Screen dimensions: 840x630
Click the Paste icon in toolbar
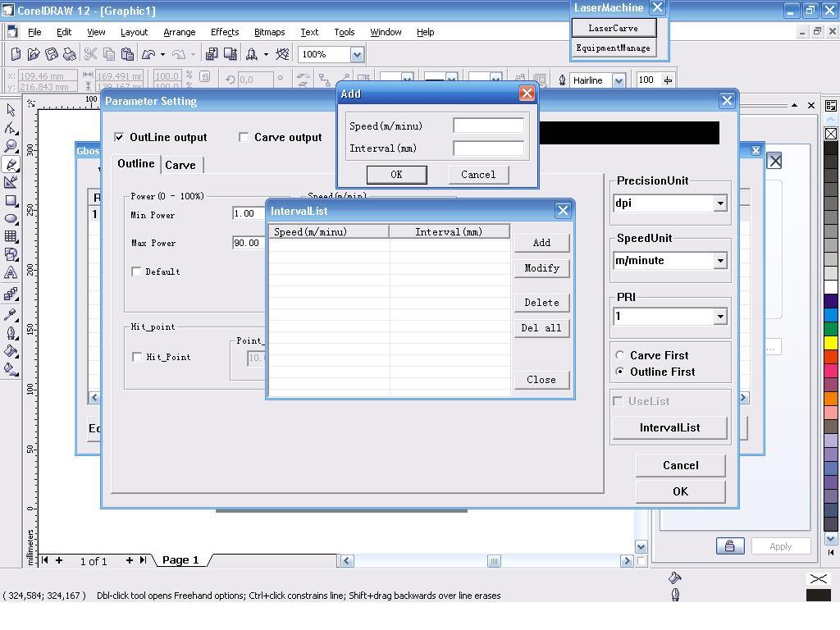point(127,54)
